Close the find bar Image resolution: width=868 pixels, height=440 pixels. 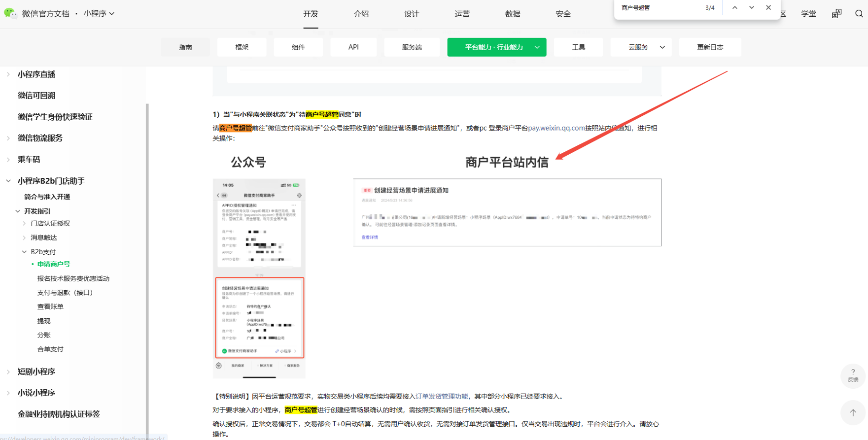coord(768,7)
